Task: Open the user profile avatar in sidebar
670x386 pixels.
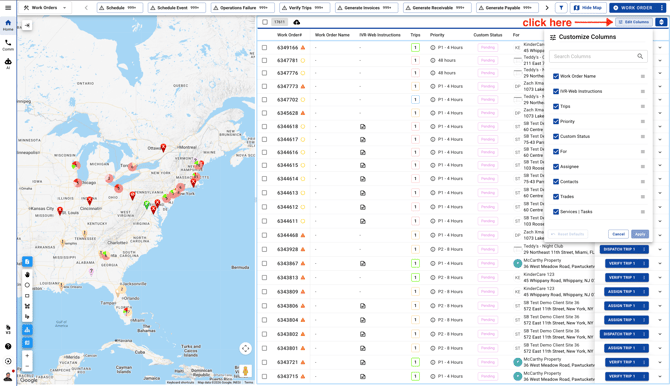Action: pyautogui.click(x=8, y=377)
